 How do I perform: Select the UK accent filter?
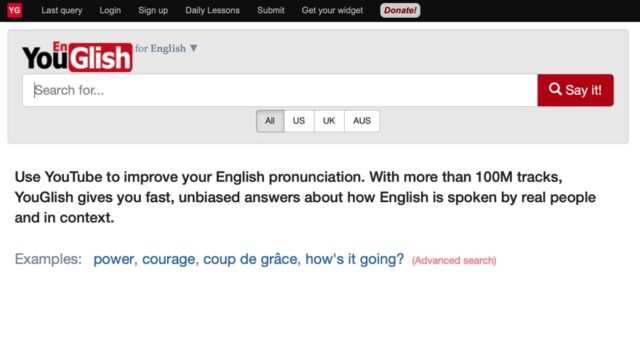click(x=329, y=121)
